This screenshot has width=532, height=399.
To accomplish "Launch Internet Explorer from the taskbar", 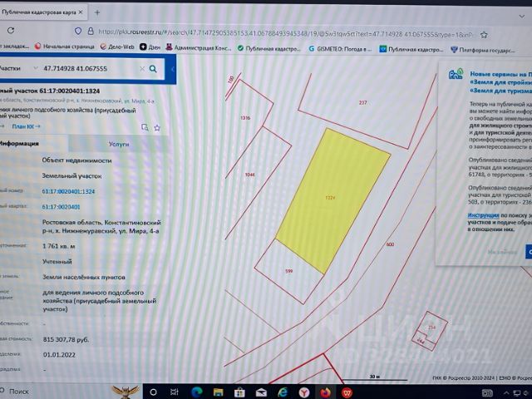I will (x=283, y=392).
